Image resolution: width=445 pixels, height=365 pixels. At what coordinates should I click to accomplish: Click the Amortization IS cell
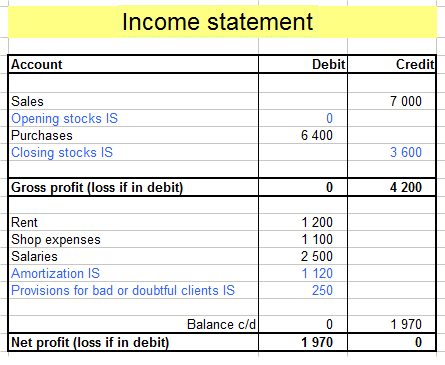(133, 273)
